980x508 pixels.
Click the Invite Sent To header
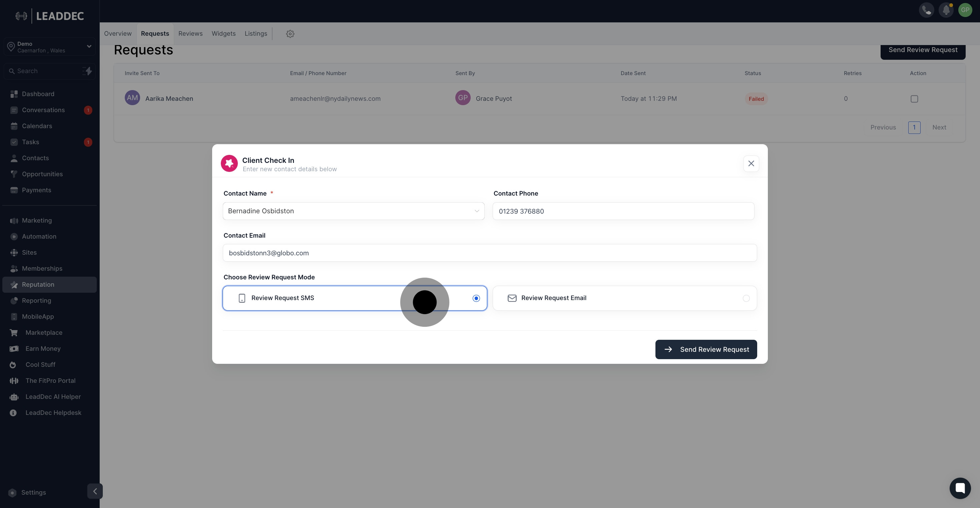coord(142,73)
